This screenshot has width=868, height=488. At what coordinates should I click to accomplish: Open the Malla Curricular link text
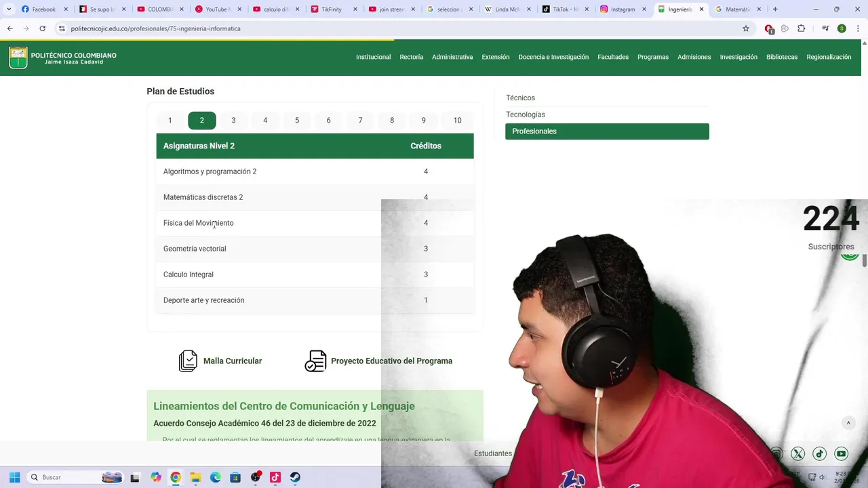(x=233, y=361)
